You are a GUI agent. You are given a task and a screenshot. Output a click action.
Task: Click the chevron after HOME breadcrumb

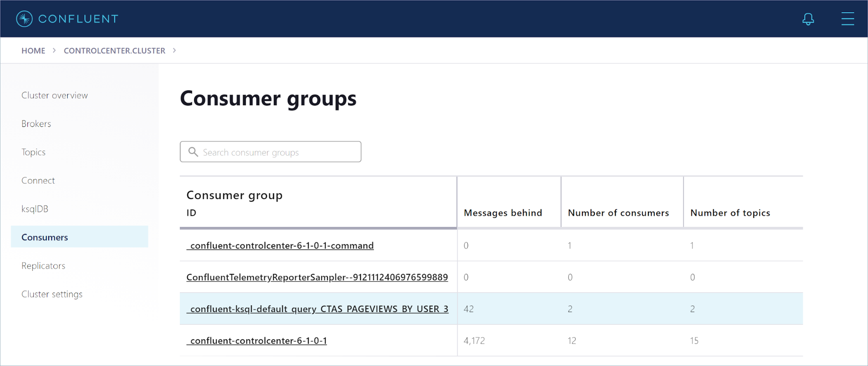[x=54, y=50]
